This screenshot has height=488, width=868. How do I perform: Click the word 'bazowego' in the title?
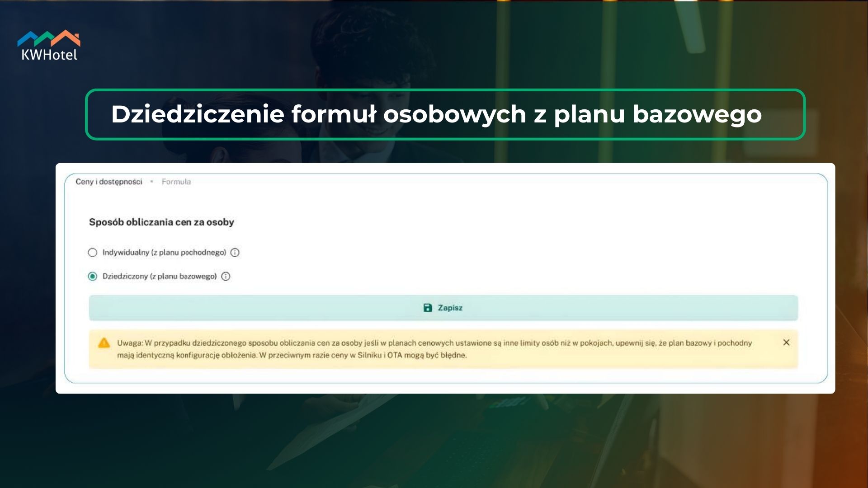coord(697,114)
